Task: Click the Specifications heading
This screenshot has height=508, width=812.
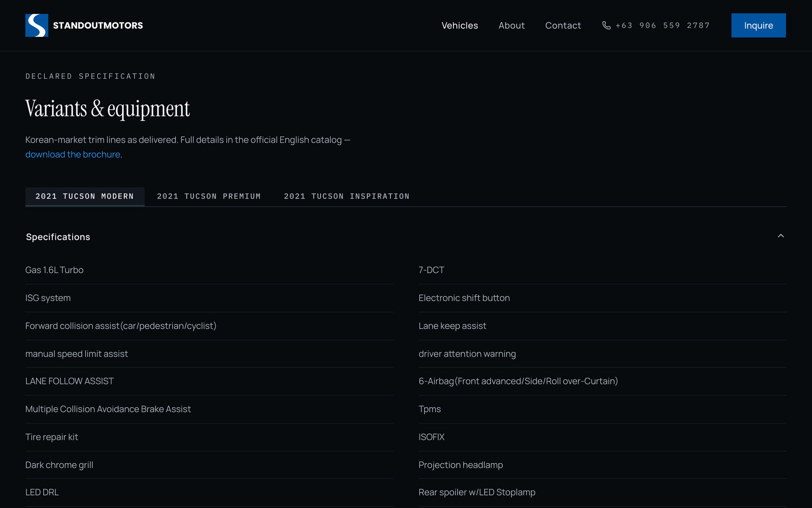Action: 58,237
